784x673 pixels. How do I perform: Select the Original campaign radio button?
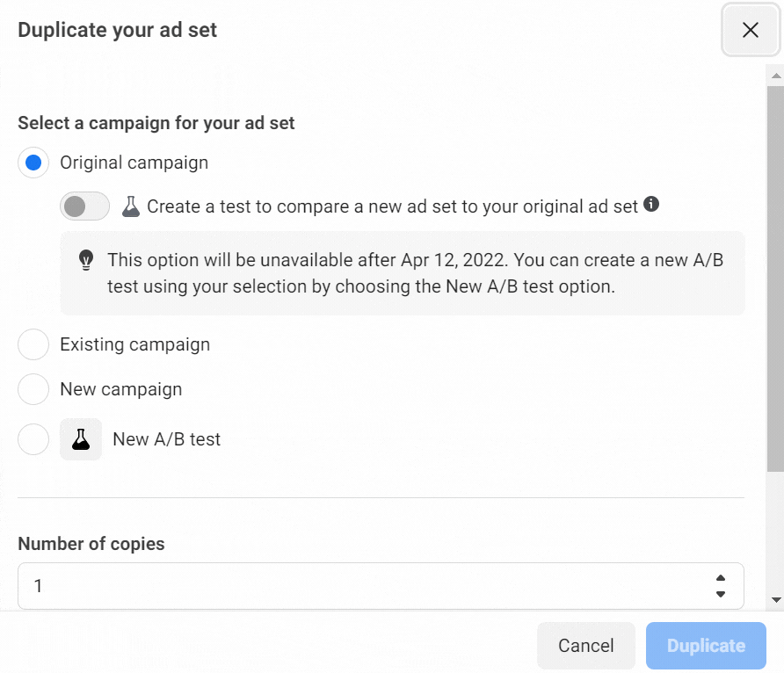pos(33,163)
